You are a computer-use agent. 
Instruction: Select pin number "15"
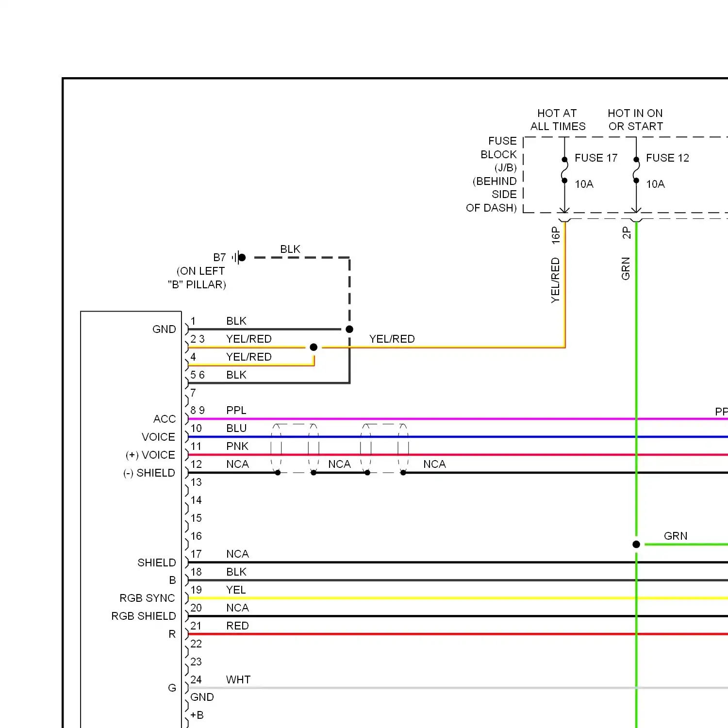[196, 518]
